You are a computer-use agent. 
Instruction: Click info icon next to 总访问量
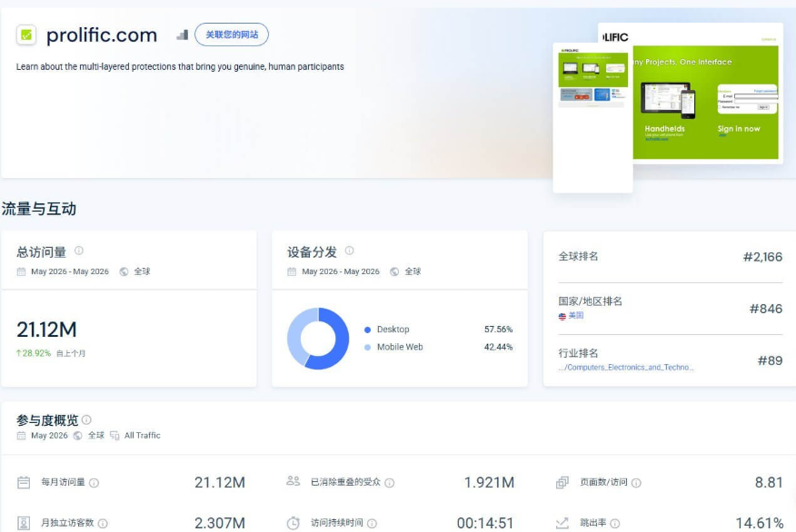pos(79,251)
